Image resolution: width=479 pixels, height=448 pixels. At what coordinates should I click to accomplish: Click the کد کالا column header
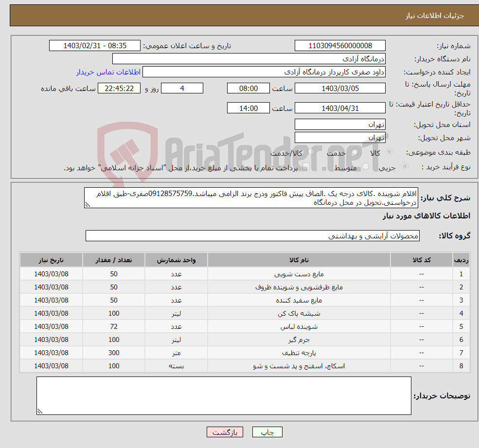coord(422,260)
